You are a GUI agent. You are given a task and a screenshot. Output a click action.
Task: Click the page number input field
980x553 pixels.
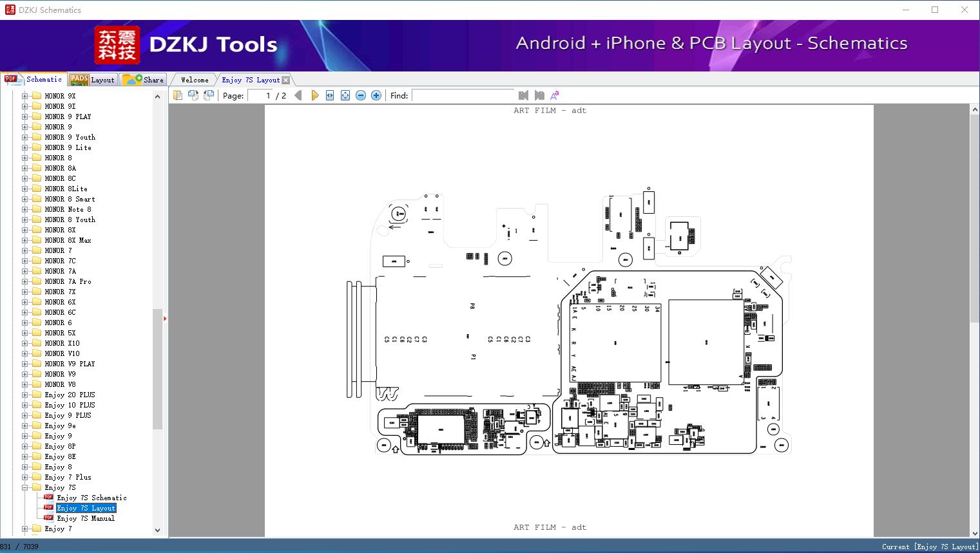click(260, 95)
